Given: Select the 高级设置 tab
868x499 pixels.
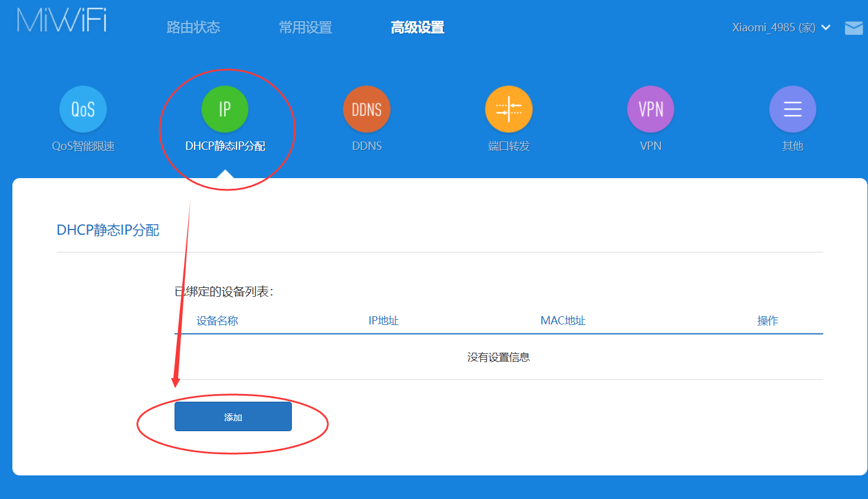Looking at the screenshot, I should click(417, 27).
